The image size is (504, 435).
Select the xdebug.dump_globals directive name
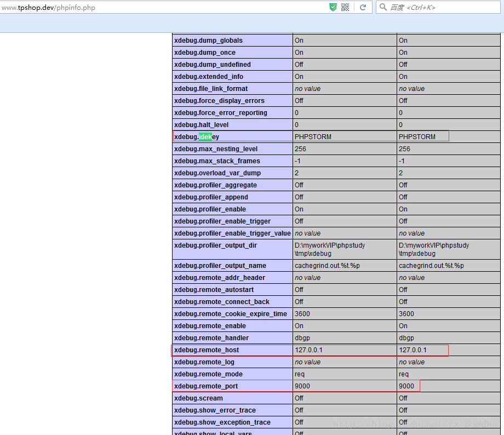(208, 41)
